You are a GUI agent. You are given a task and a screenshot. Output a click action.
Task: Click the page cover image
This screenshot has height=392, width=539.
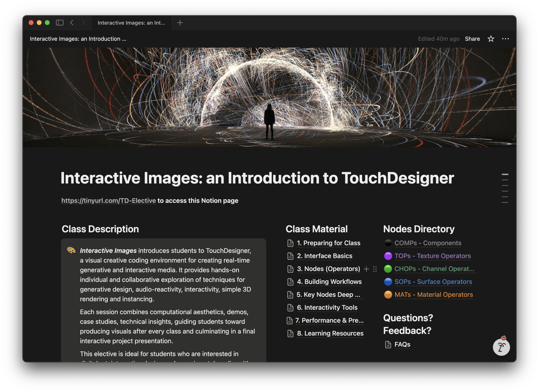[269, 97]
